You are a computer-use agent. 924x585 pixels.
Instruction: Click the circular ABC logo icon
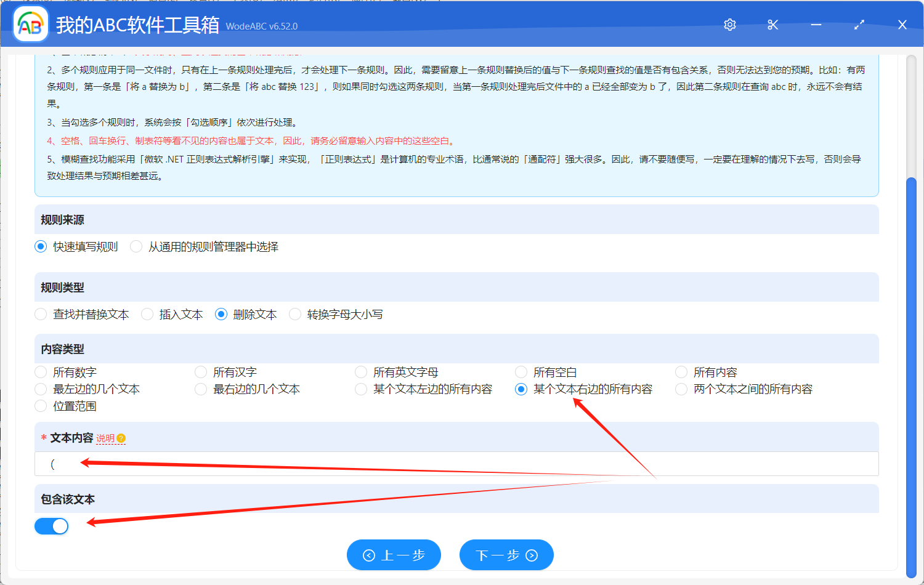click(30, 25)
